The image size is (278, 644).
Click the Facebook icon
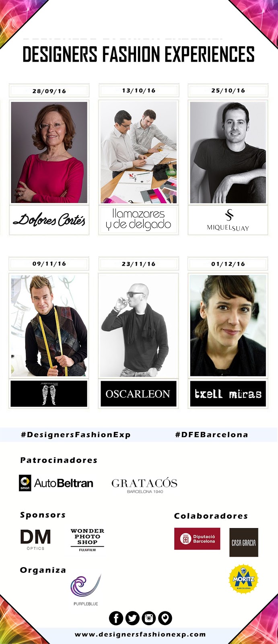pos(116,618)
